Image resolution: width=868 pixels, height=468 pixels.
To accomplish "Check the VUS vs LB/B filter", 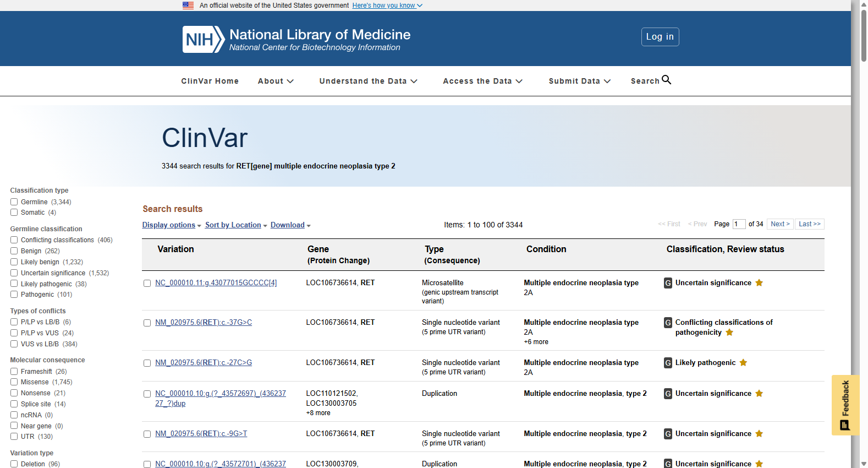I will pyautogui.click(x=14, y=344).
